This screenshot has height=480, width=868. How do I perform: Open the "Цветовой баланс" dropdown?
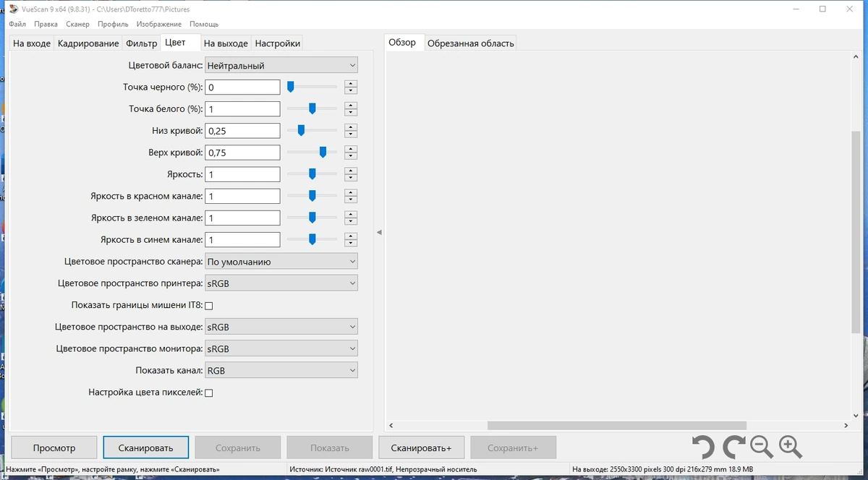click(281, 65)
